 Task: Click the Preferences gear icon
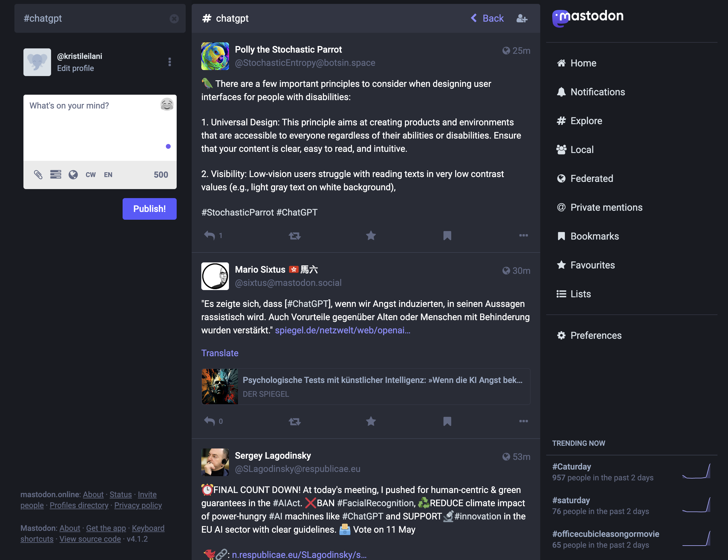tap(562, 335)
